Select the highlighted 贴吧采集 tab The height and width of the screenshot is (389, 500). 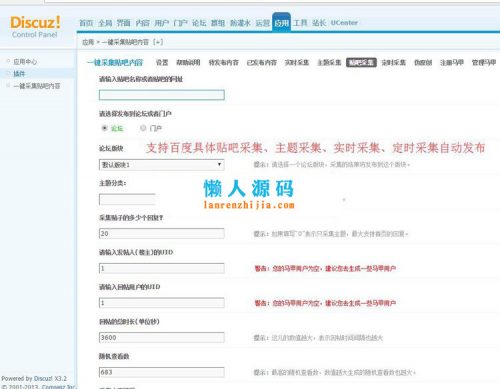361,62
